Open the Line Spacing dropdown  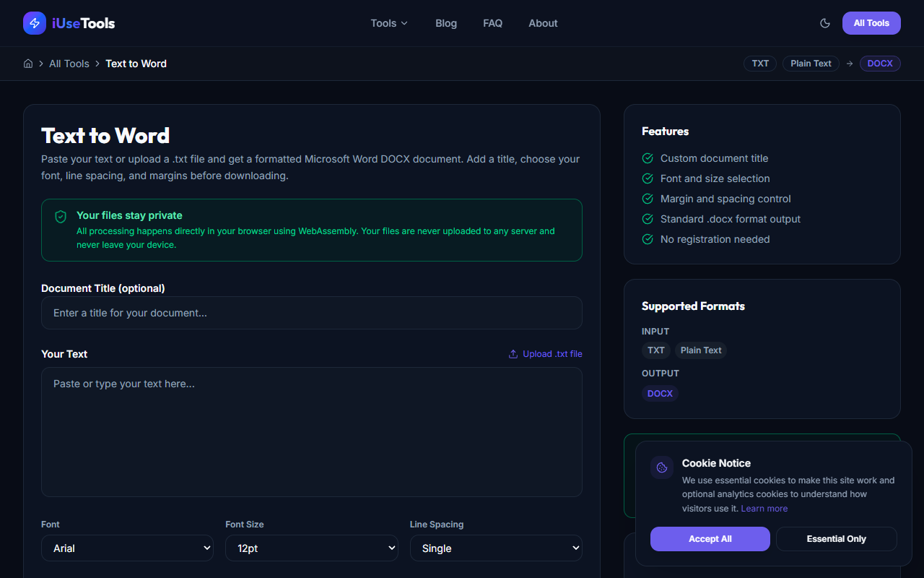click(496, 548)
